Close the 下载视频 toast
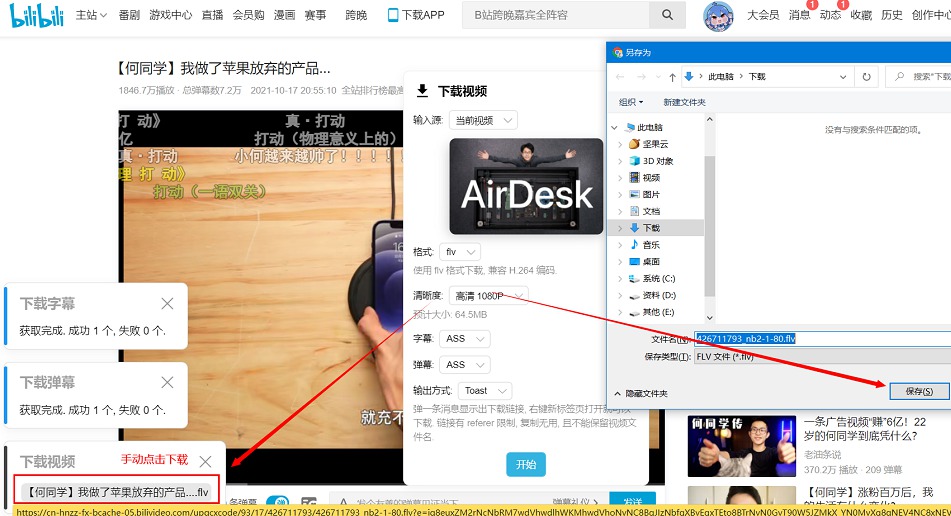Screen dimensions: 951x516 point(206,461)
